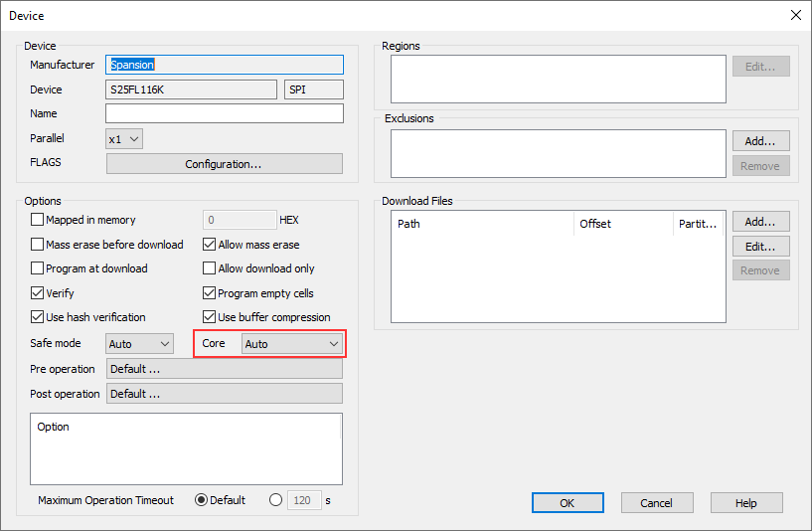Click the Pre operation Default field
812x531 pixels.
[224, 369]
